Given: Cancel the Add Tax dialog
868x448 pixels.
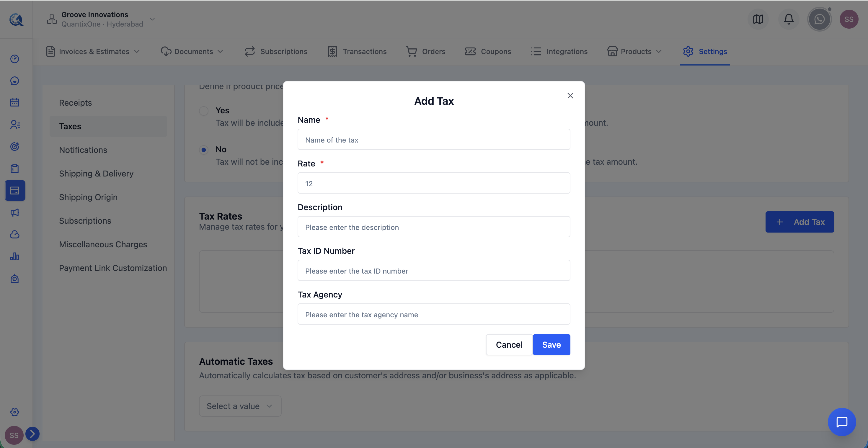Looking at the screenshot, I should 509,344.
